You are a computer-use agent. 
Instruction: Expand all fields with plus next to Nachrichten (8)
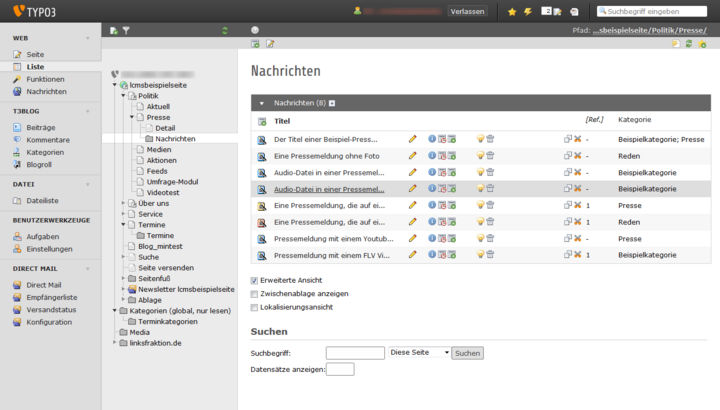coord(332,103)
